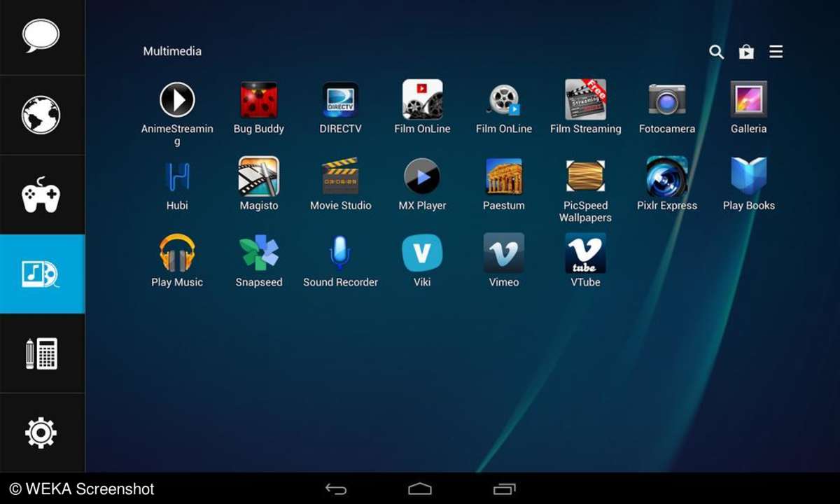
Task: Open Magisto video editor
Action: (x=259, y=176)
